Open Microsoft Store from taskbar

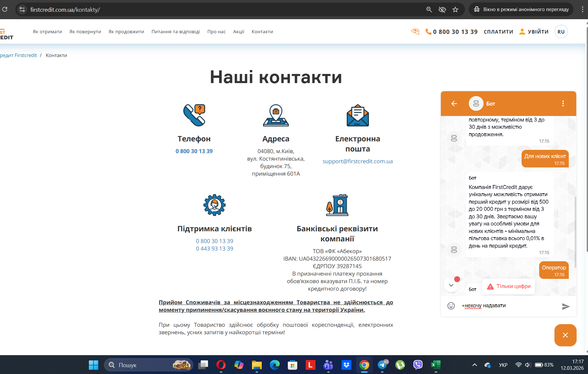pos(293,365)
